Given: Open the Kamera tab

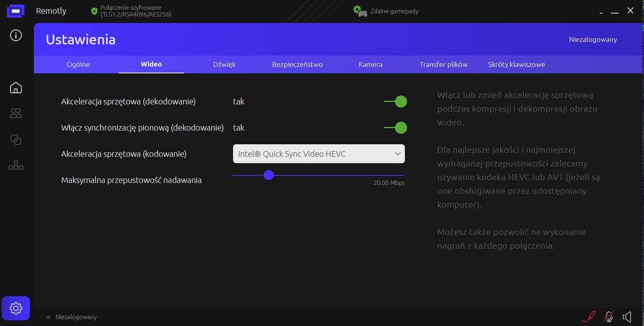Looking at the screenshot, I should coord(370,64).
